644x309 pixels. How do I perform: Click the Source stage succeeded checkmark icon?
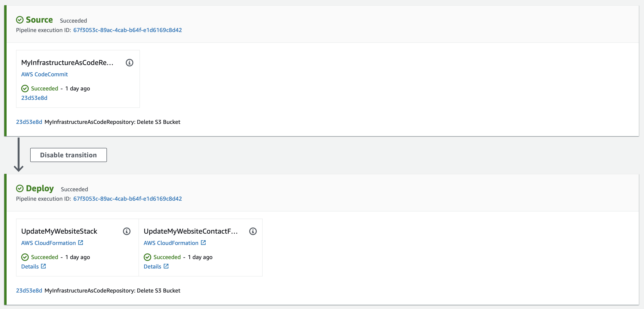[x=20, y=20]
